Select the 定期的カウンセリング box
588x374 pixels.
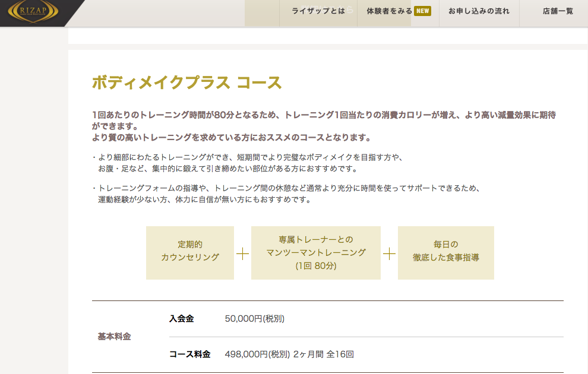[x=190, y=251]
